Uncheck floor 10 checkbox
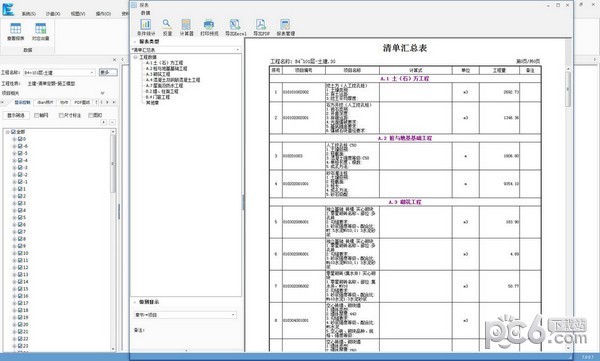The image size is (600, 361). pos(20,253)
